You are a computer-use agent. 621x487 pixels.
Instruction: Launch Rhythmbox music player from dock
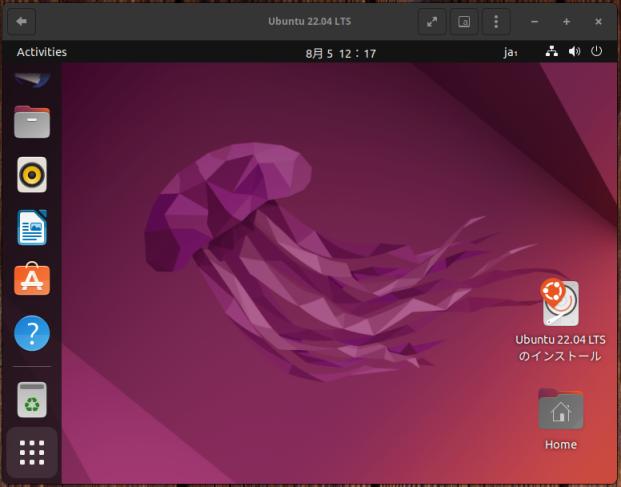click(x=32, y=175)
